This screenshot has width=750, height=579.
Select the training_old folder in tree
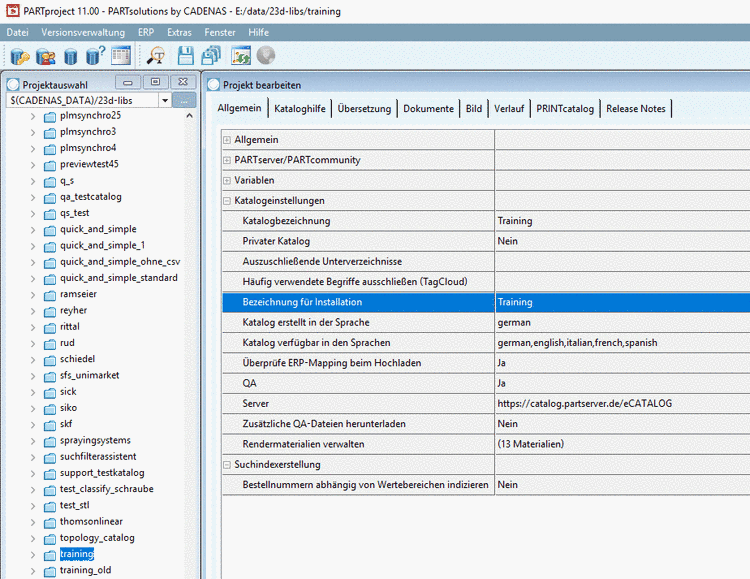tap(85, 570)
